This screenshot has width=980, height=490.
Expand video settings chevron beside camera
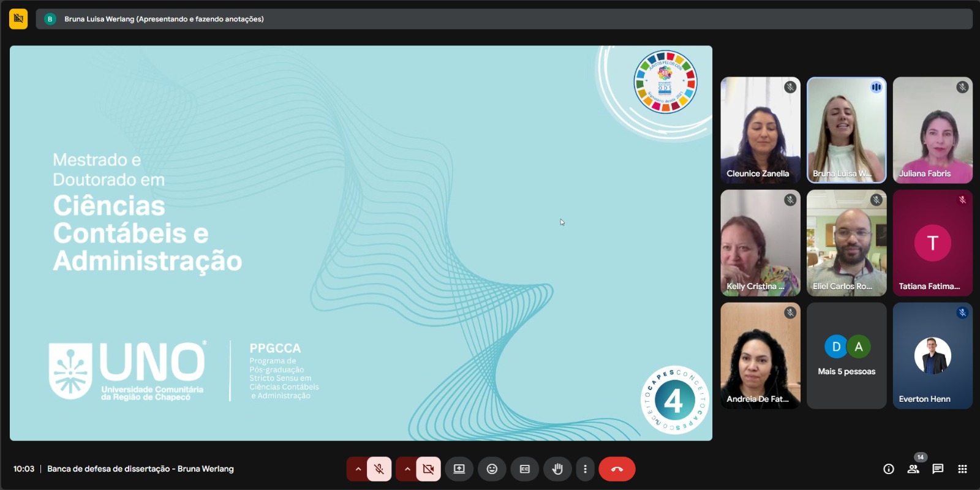(407, 469)
